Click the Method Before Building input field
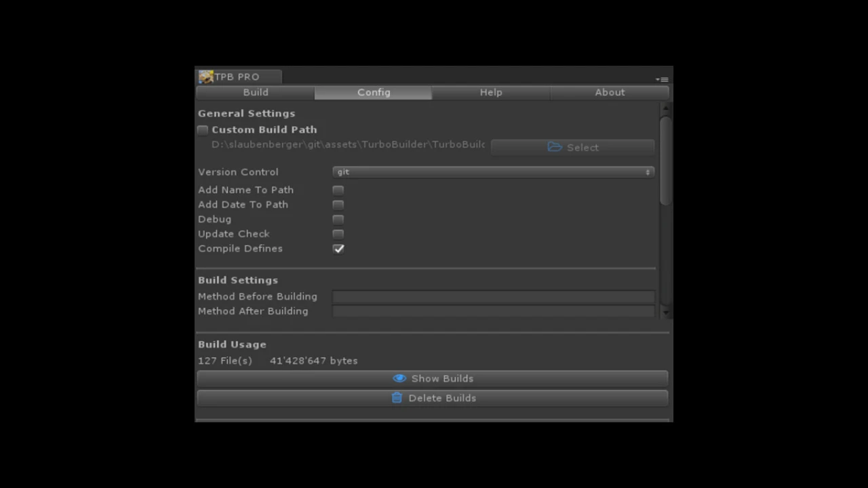The width and height of the screenshot is (868, 488). 494,297
